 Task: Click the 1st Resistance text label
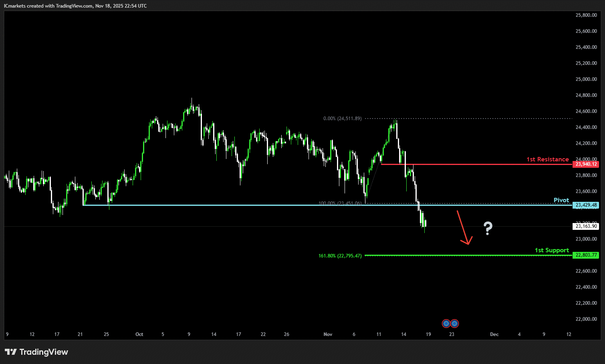pyautogui.click(x=547, y=159)
